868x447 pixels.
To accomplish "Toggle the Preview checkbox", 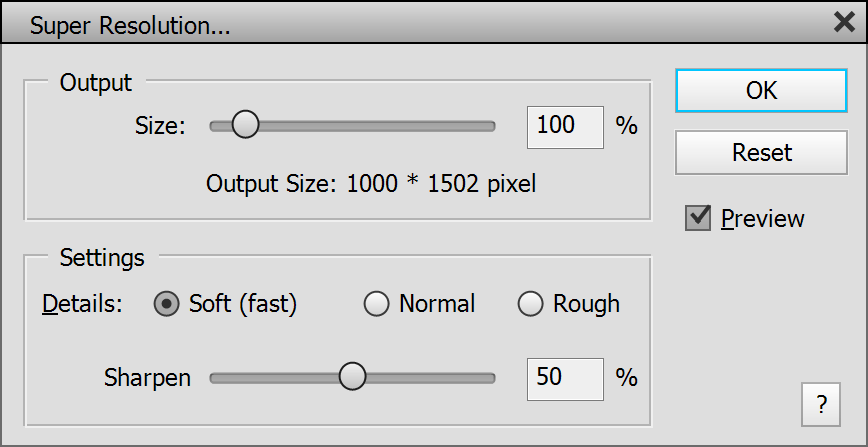I will pos(698,218).
